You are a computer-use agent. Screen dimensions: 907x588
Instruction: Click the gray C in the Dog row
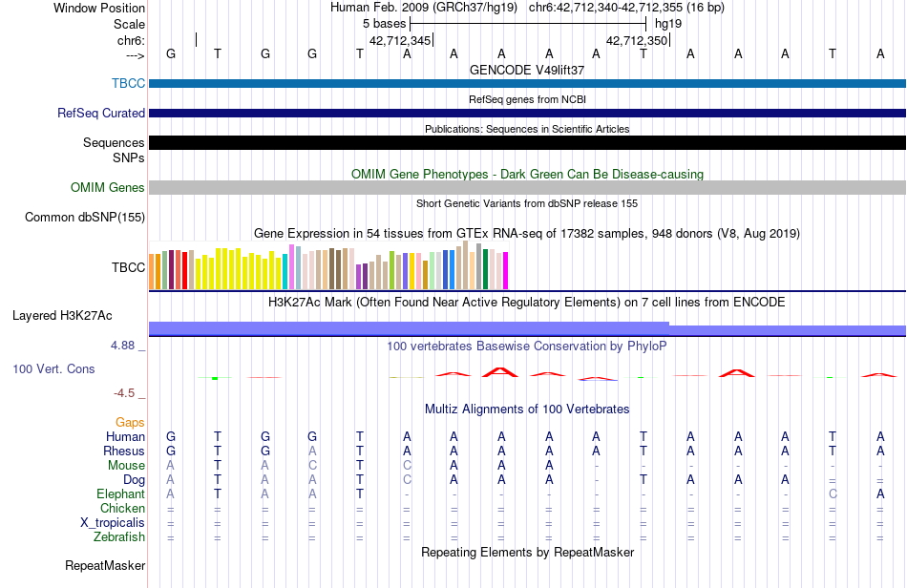pyautogui.click(x=408, y=479)
